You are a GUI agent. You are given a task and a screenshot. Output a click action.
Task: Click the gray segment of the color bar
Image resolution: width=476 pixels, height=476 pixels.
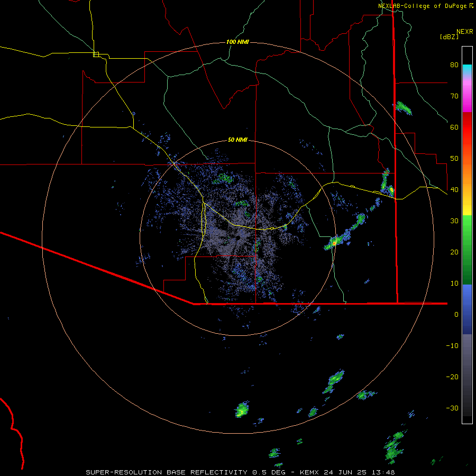point(467,375)
